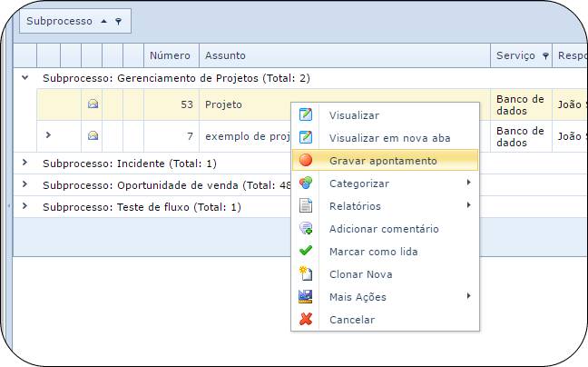588x367 pixels.
Task: Click João cell in row 53
Action: click(570, 104)
